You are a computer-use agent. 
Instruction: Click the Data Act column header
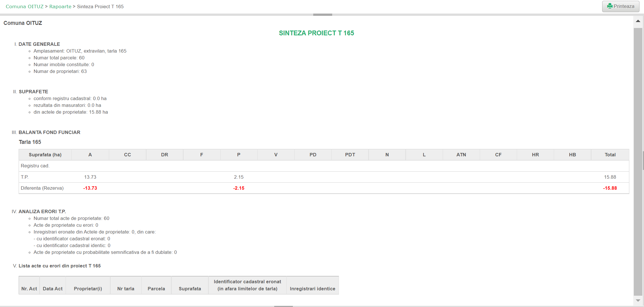(x=53, y=289)
